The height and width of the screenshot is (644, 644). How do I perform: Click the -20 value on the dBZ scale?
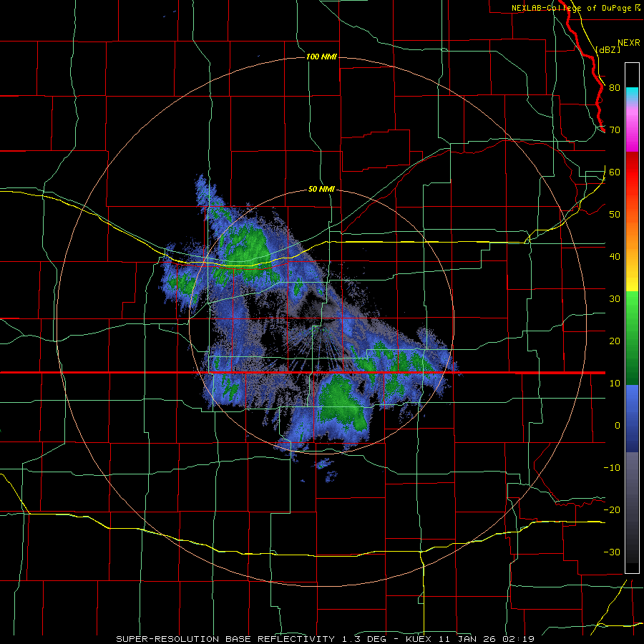point(612,509)
